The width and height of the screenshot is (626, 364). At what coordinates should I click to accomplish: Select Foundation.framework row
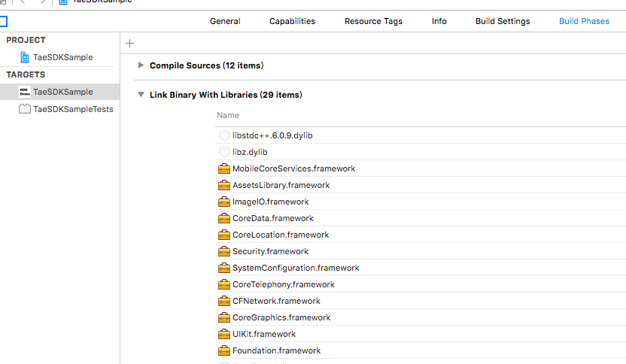[421, 350]
